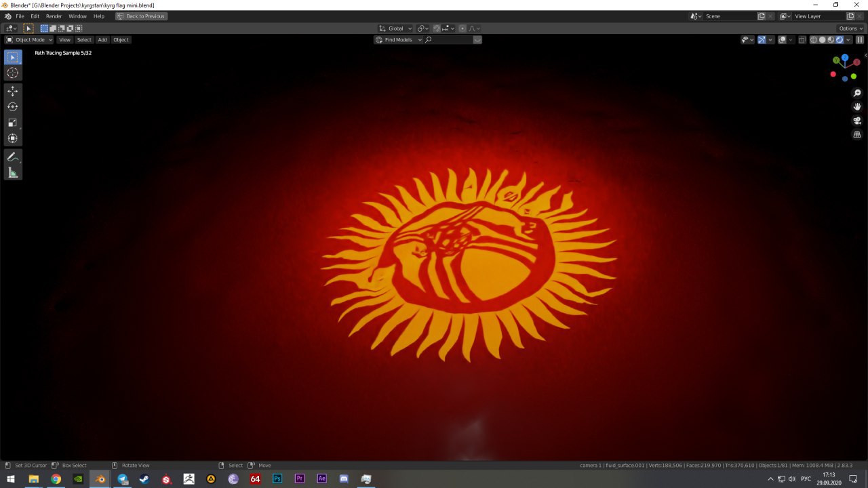Image resolution: width=868 pixels, height=488 pixels.
Task: Open Google Chrome from taskbar
Action: pyautogui.click(x=56, y=479)
